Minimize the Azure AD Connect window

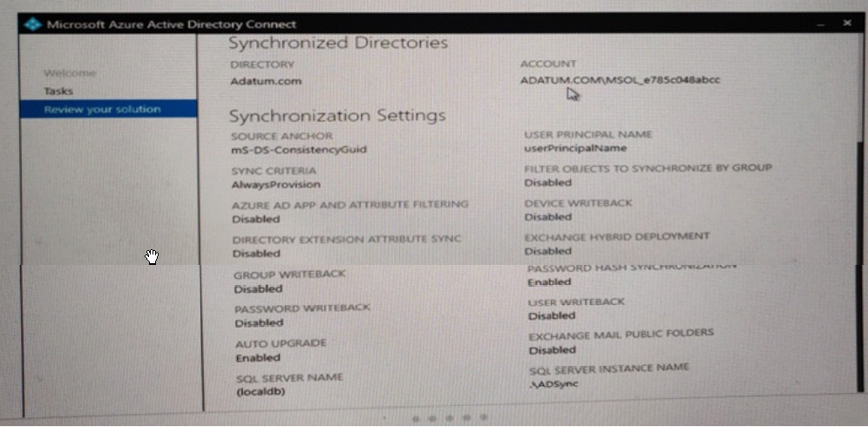pyautogui.click(x=821, y=25)
